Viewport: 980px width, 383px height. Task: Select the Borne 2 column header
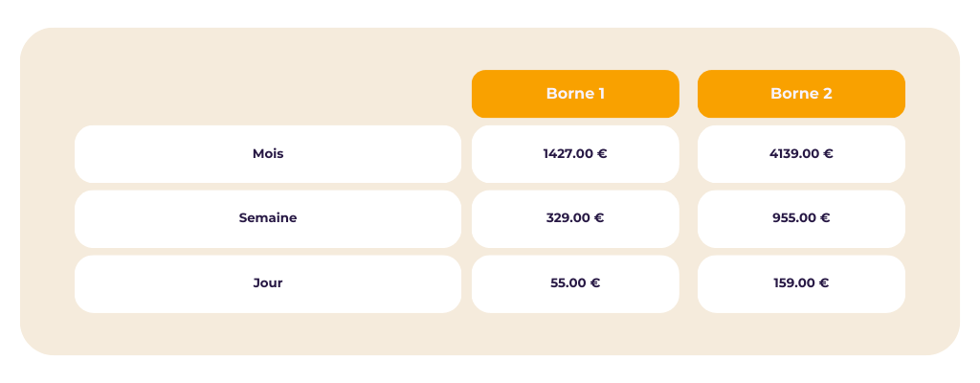801,94
